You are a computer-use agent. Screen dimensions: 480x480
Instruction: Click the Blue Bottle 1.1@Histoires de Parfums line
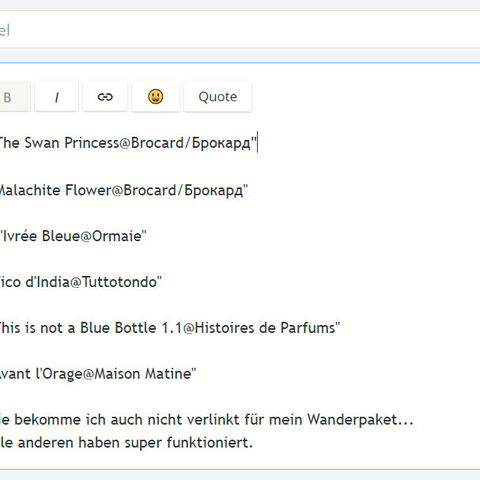[x=169, y=328]
